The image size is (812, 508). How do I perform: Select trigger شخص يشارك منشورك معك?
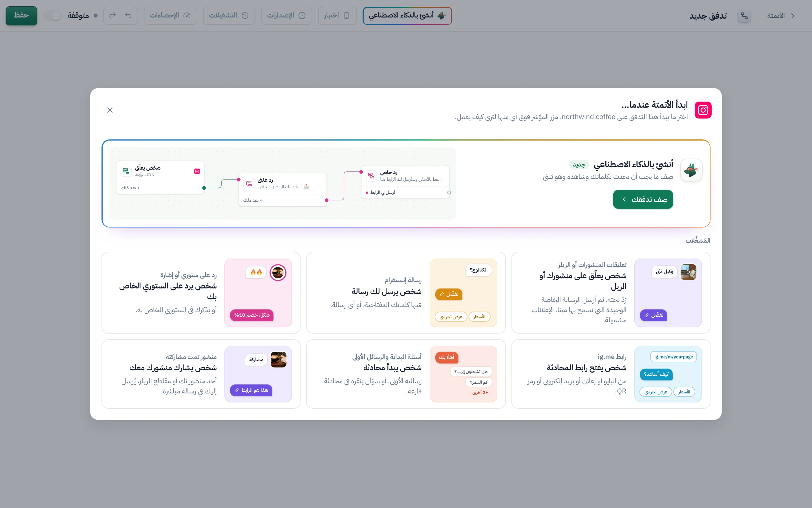click(201, 374)
